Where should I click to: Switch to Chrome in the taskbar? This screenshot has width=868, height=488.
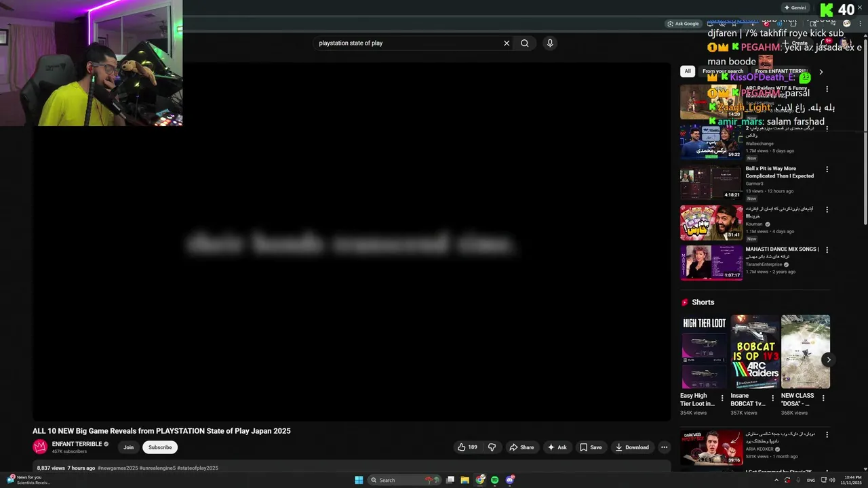pyautogui.click(x=480, y=480)
